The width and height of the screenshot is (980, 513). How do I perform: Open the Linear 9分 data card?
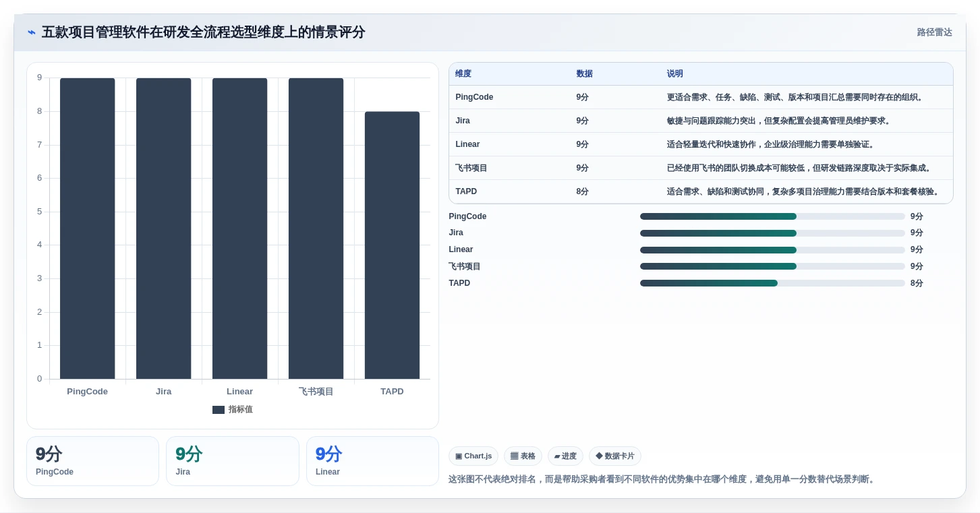point(372,461)
